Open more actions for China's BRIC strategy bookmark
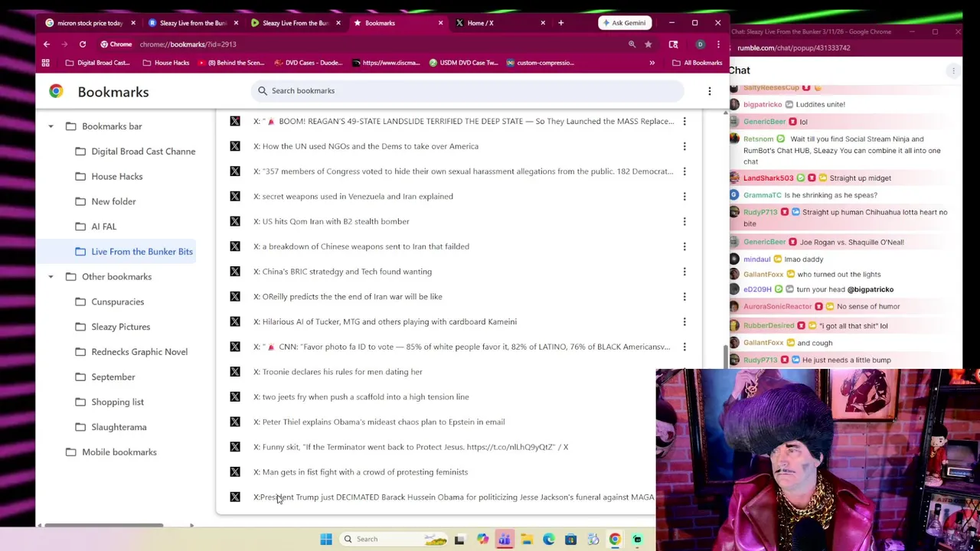 (x=684, y=272)
